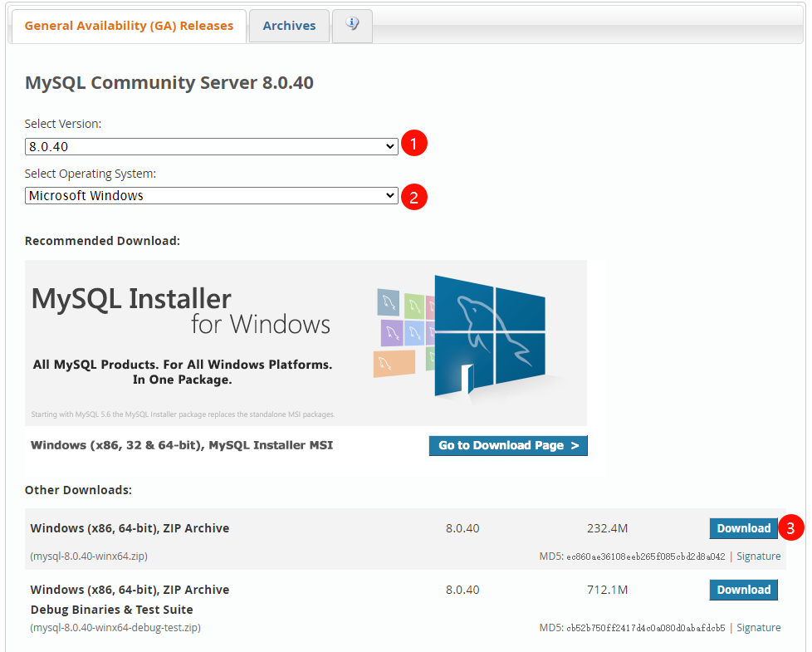Viewport: 812px width, 652px height.
Task: Open the Select Operating System dropdown
Action: pyautogui.click(x=212, y=196)
